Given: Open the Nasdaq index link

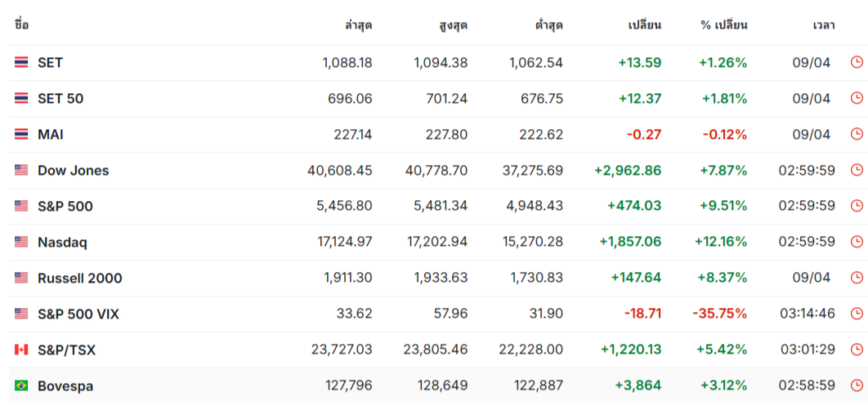Looking at the screenshot, I should point(62,242).
